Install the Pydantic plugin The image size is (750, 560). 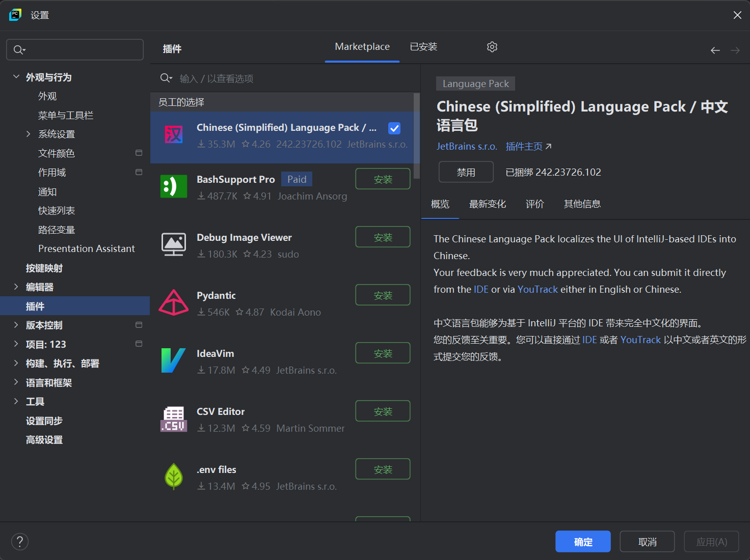click(x=383, y=295)
